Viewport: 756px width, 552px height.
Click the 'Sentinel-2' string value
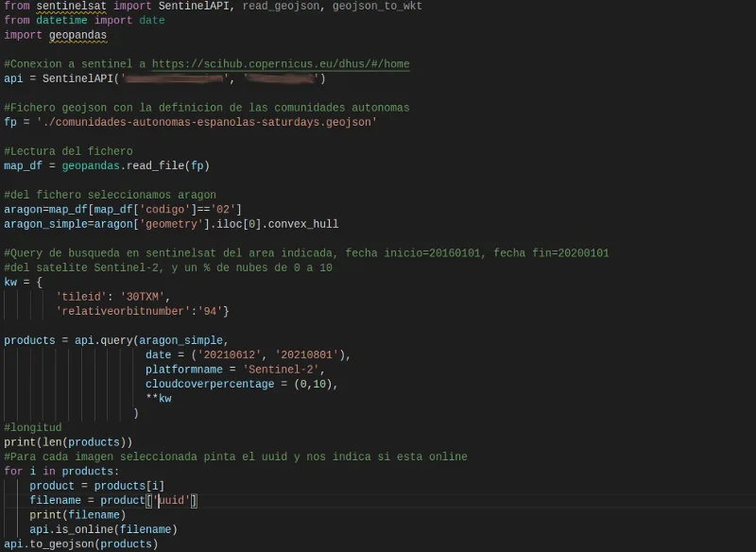tap(281, 370)
